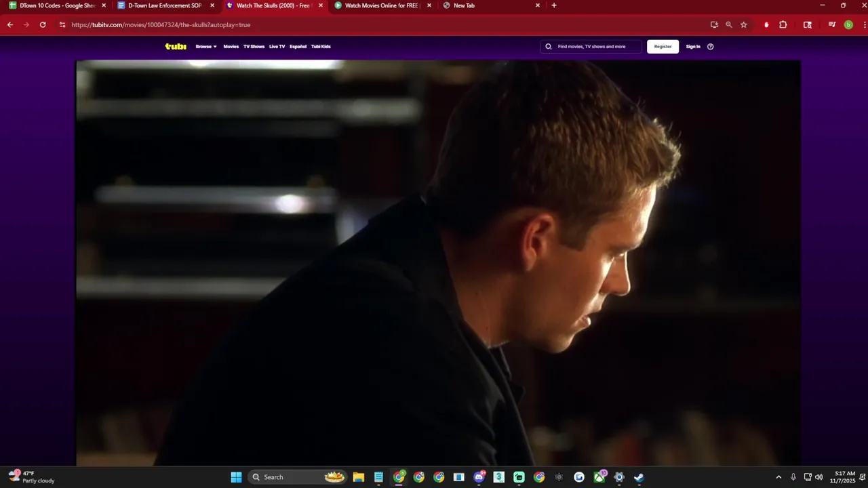Open Steam from the taskbar

click(x=639, y=477)
